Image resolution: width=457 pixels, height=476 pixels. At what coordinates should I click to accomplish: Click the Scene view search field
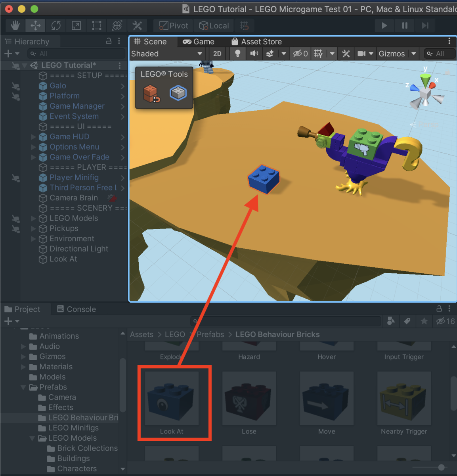440,54
